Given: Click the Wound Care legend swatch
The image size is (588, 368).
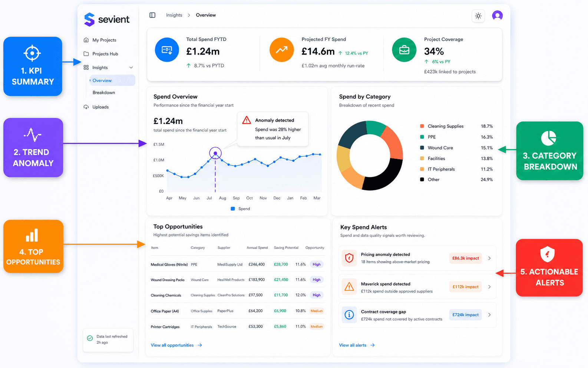Looking at the screenshot, I should [x=422, y=148].
